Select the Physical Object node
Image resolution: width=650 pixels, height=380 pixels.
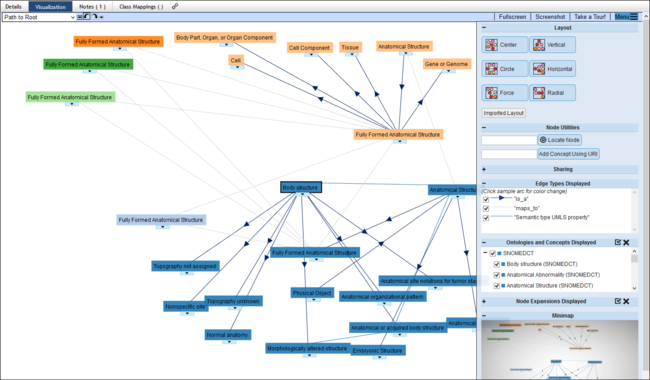312,293
